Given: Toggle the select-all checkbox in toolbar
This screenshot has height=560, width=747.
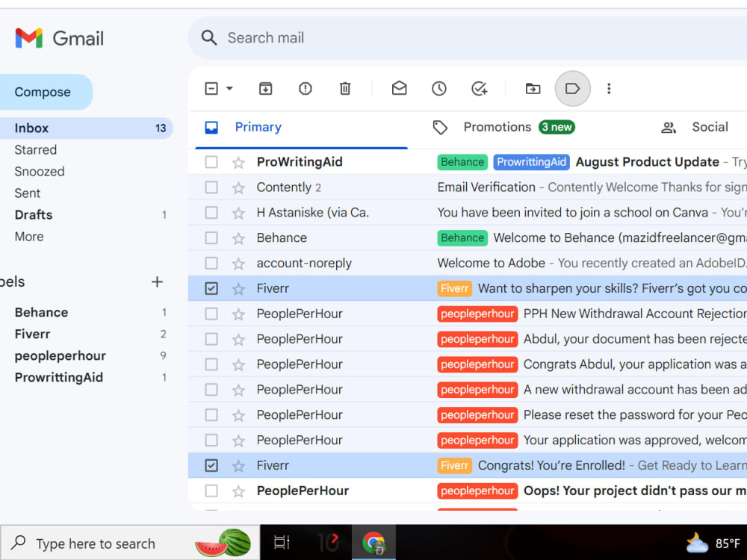Looking at the screenshot, I should (211, 89).
